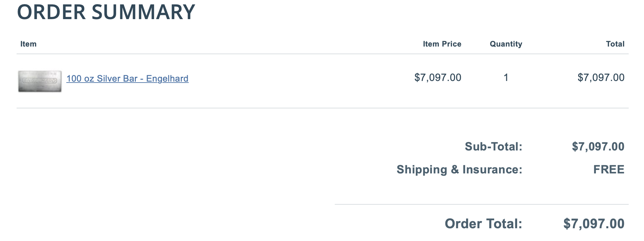Screen dimensions: 644x241
Task: Click the Item column header
Action: coord(28,44)
